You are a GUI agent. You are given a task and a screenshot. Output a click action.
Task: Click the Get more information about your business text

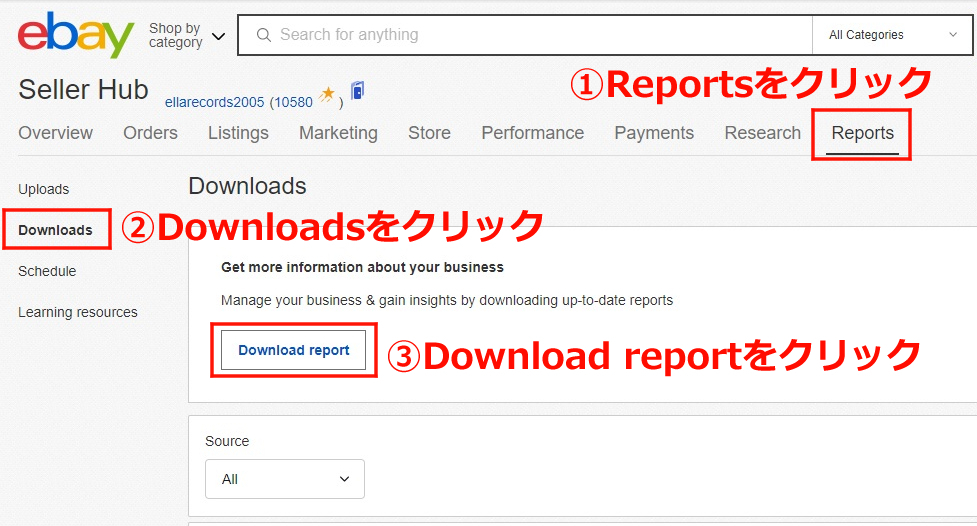click(362, 267)
